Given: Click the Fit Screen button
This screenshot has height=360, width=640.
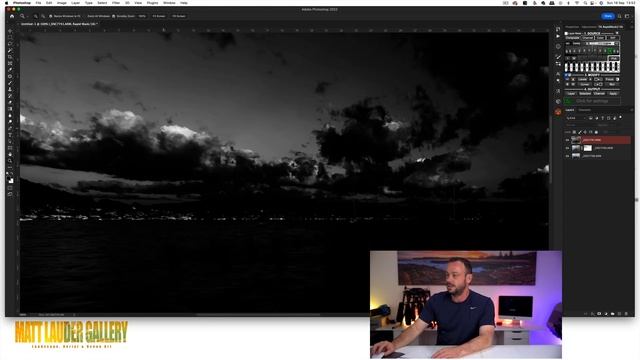Looking at the screenshot, I should click(x=159, y=16).
